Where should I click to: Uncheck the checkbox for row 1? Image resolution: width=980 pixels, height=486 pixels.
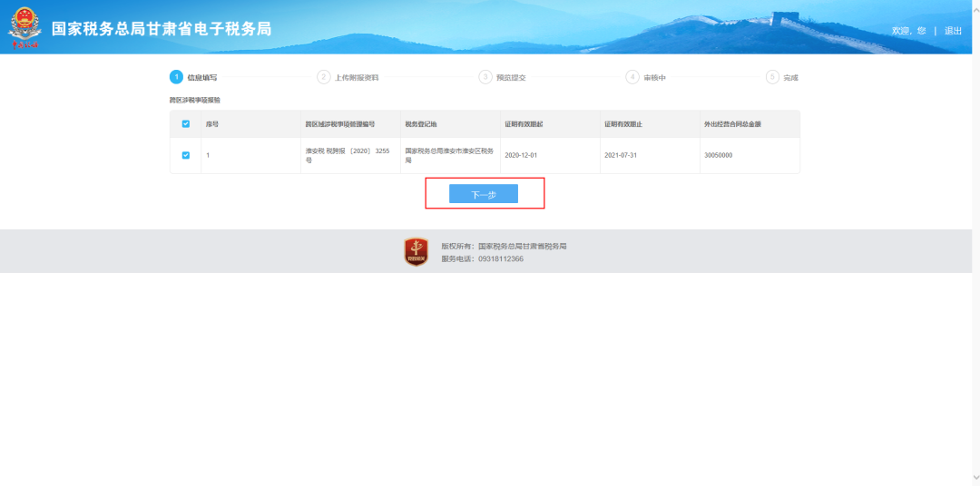coord(186,155)
